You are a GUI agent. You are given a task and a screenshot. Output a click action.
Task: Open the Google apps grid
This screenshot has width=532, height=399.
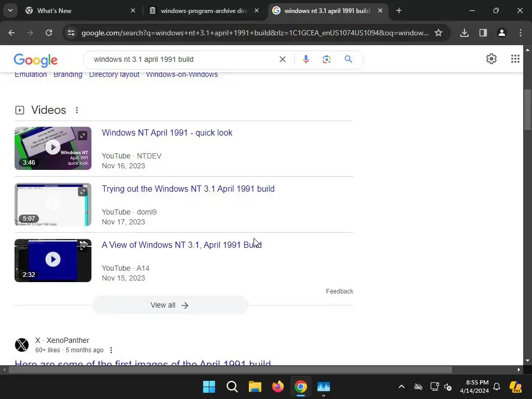click(515, 59)
